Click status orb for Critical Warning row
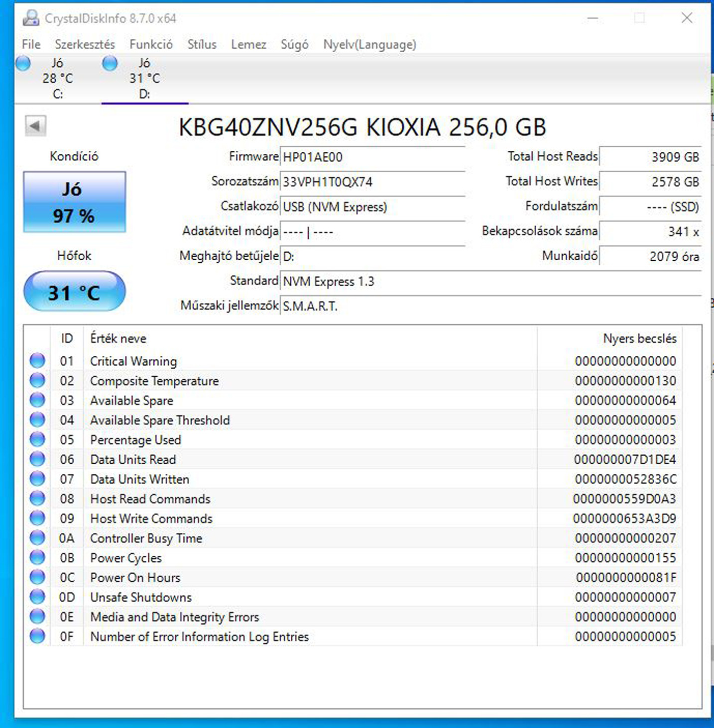 point(37,361)
